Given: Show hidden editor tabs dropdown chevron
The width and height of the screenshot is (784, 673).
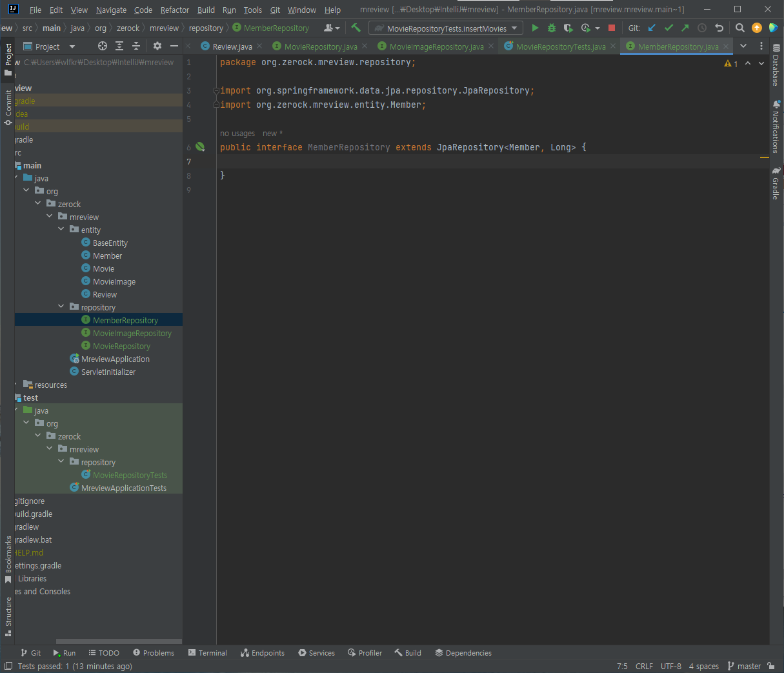Looking at the screenshot, I should (743, 46).
